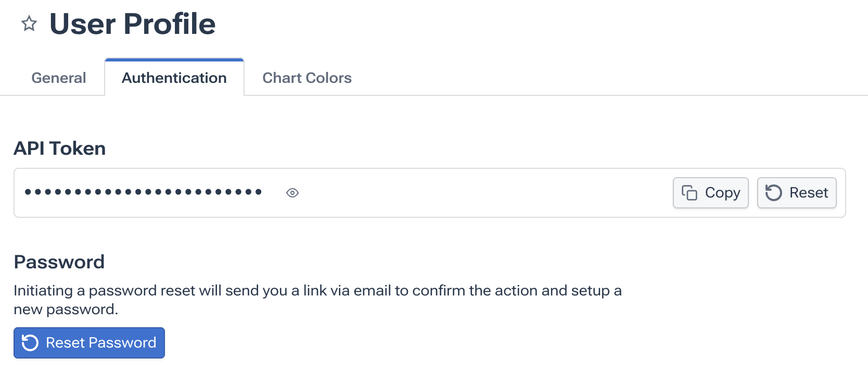Click the password reset description text
Screen dimensions: 868x371
tap(317, 291)
